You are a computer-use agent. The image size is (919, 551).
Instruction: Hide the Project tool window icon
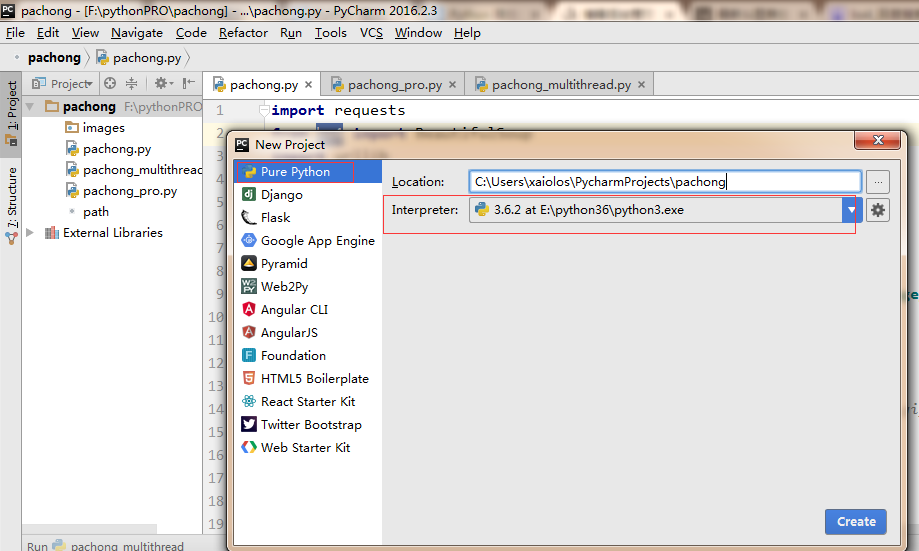(188, 83)
